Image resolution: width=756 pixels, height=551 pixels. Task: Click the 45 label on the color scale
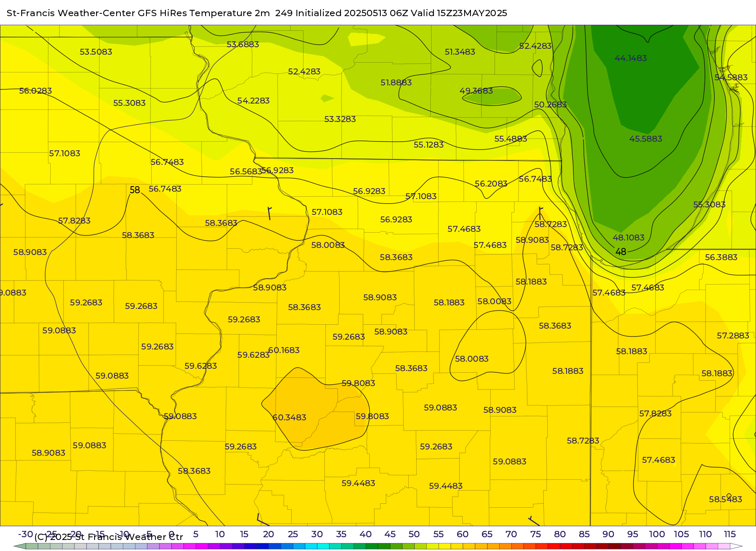tap(390, 534)
